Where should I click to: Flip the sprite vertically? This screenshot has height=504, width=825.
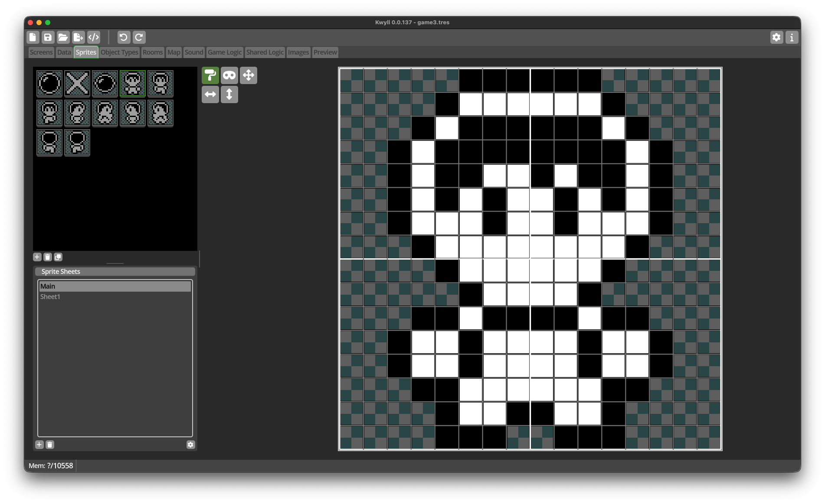click(229, 94)
